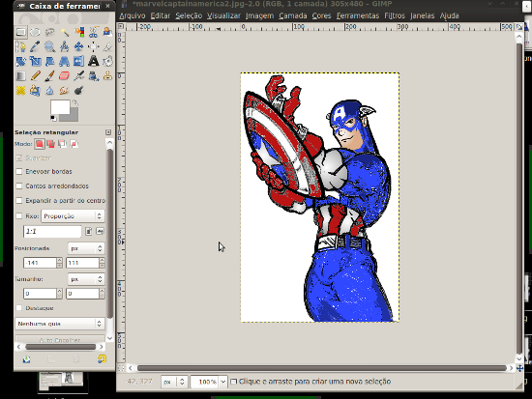The image size is (532, 399).
Task: Select the Blend gradient tool
Action: pyautogui.click(x=20, y=75)
